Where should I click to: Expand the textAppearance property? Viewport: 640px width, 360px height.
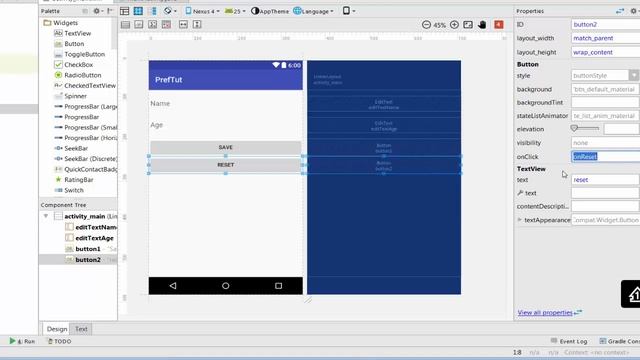coord(520,220)
